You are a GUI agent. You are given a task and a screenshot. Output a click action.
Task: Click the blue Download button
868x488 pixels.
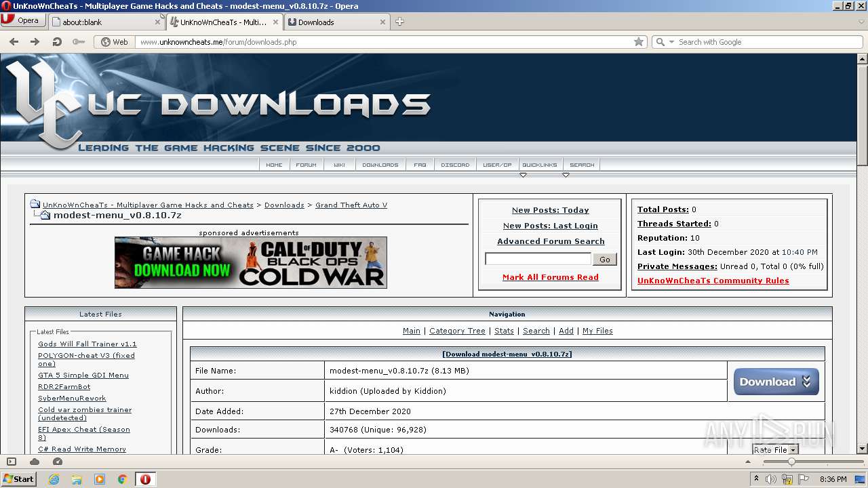pos(776,382)
